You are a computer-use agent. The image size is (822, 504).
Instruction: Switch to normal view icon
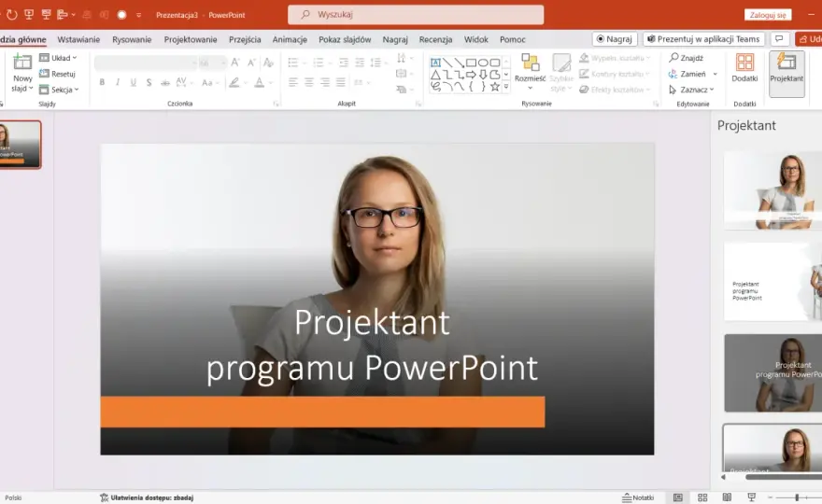[x=678, y=497]
